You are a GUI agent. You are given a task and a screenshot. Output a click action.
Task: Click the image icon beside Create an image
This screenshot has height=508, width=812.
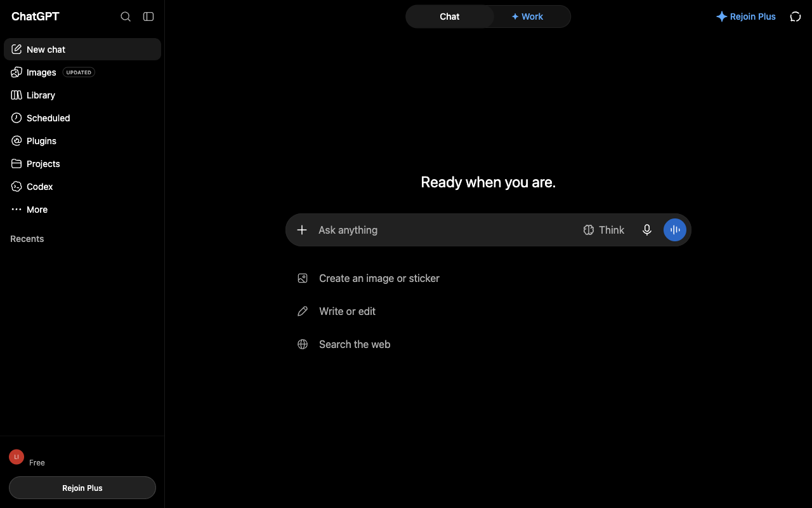(x=303, y=278)
